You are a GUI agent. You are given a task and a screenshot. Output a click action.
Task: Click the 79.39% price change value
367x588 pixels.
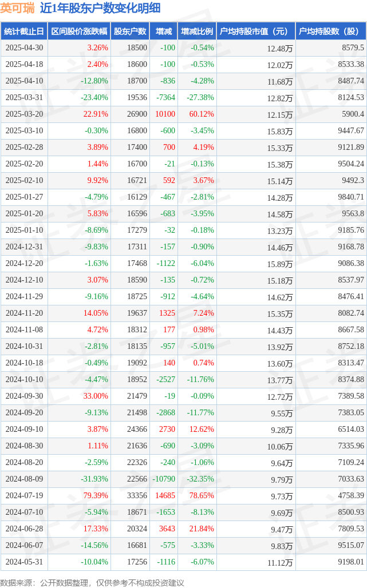(x=96, y=495)
